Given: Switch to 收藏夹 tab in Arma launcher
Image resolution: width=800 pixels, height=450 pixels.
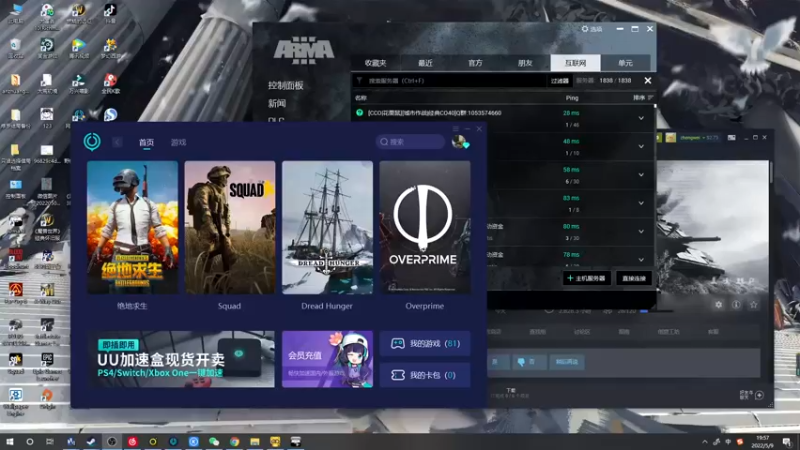Looking at the screenshot, I should (376, 63).
